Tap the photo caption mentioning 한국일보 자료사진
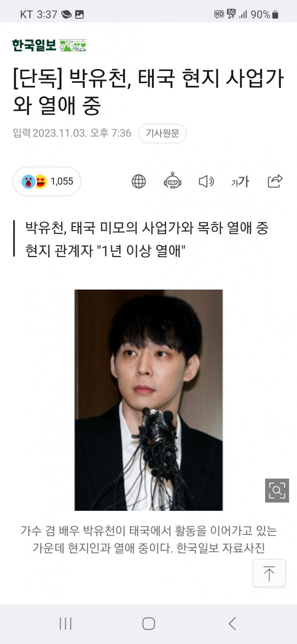Viewport: 297px width, 644px height. [148, 539]
